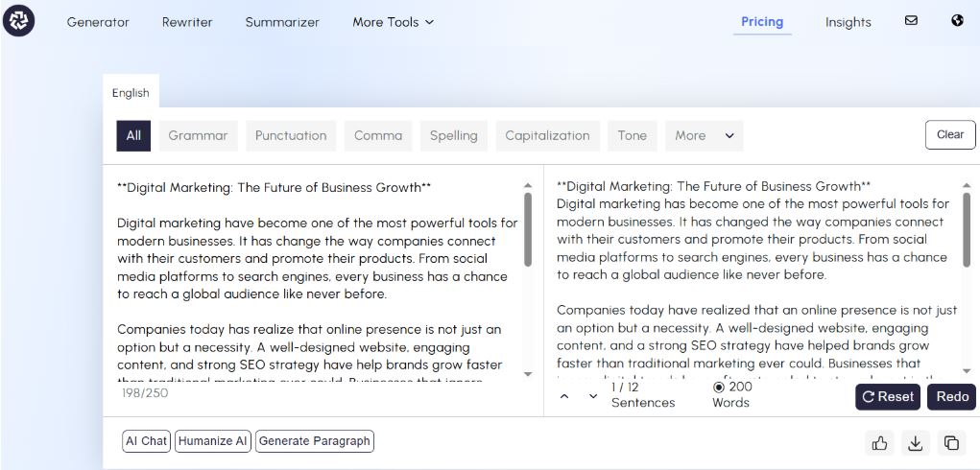The width and height of the screenshot is (980, 470).
Task: Go to next sentence arrow
Action: click(x=593, y=396)
